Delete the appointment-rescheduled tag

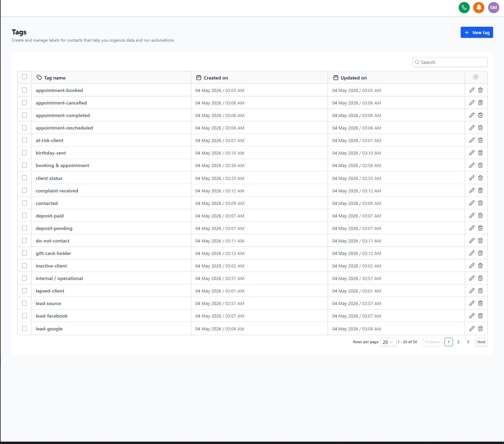[x=480, y=127]
